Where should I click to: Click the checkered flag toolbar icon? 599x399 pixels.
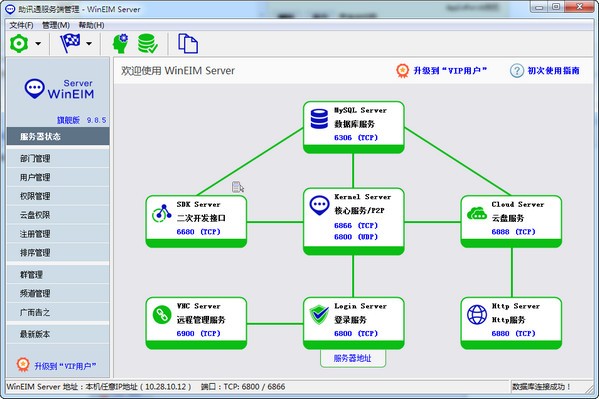70,43
